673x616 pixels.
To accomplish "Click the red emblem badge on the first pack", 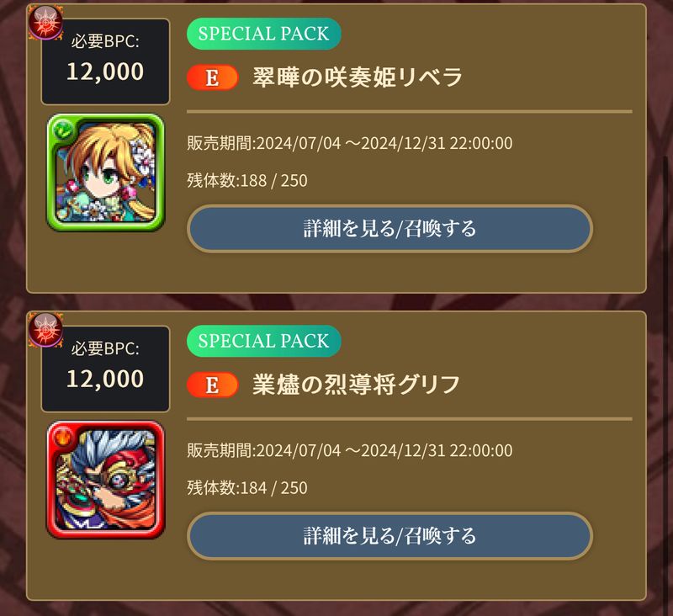I will 45,23.
